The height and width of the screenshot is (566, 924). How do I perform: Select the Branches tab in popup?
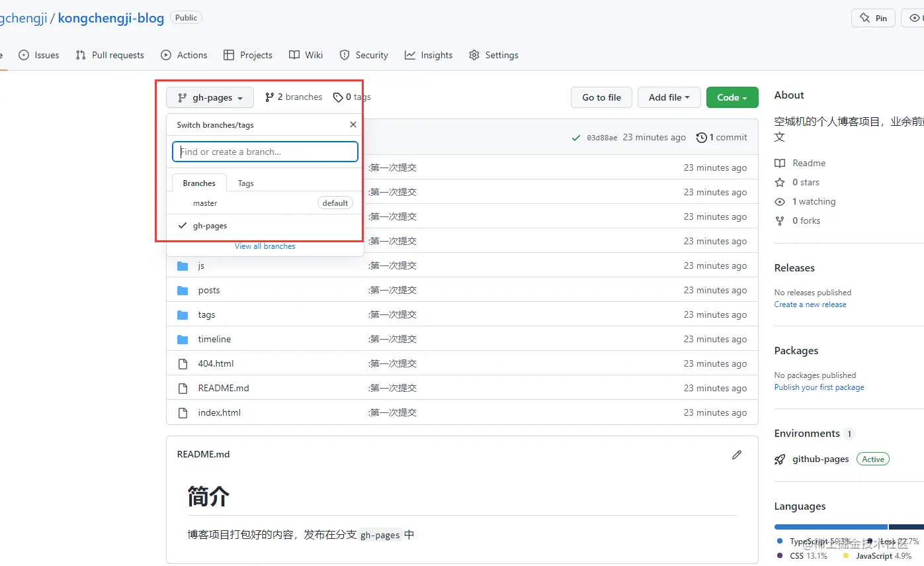pos(199,183)
